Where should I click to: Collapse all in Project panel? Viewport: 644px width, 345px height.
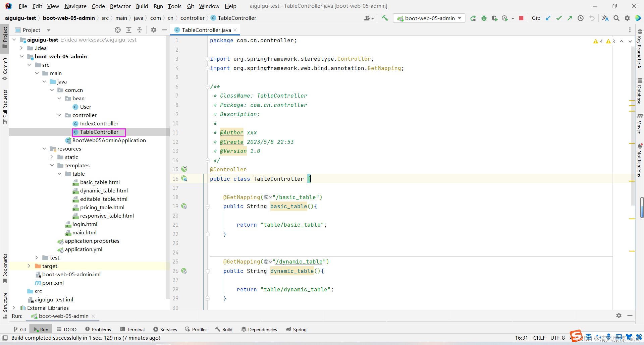pyautogui.click(x=140, y=30)
